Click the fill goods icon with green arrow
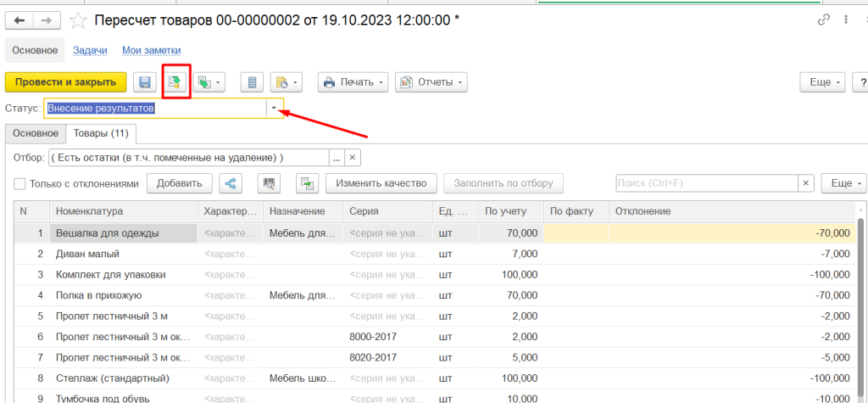The image size is (868, 403). click(307, 183)
